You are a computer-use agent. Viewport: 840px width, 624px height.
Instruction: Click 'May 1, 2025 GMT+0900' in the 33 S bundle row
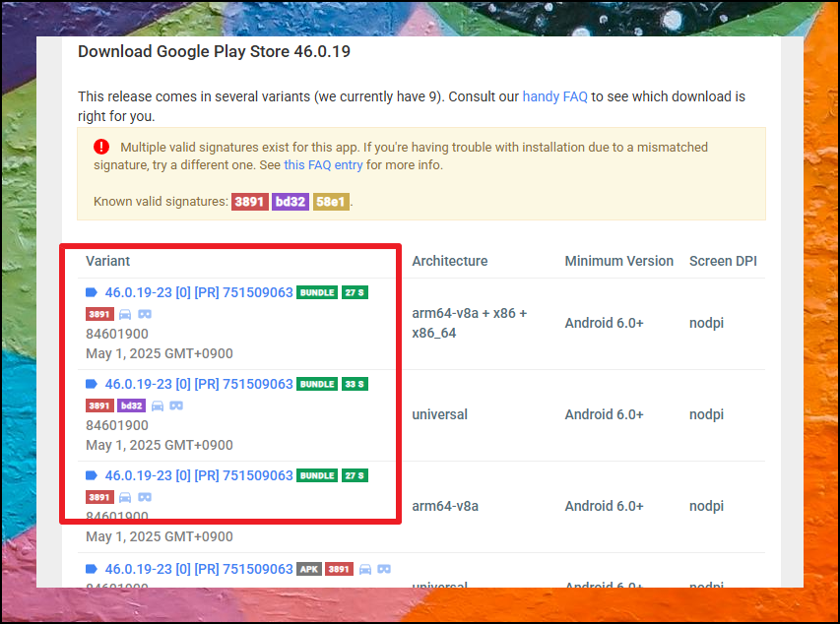pyautogui.click(x=160, y=446)
